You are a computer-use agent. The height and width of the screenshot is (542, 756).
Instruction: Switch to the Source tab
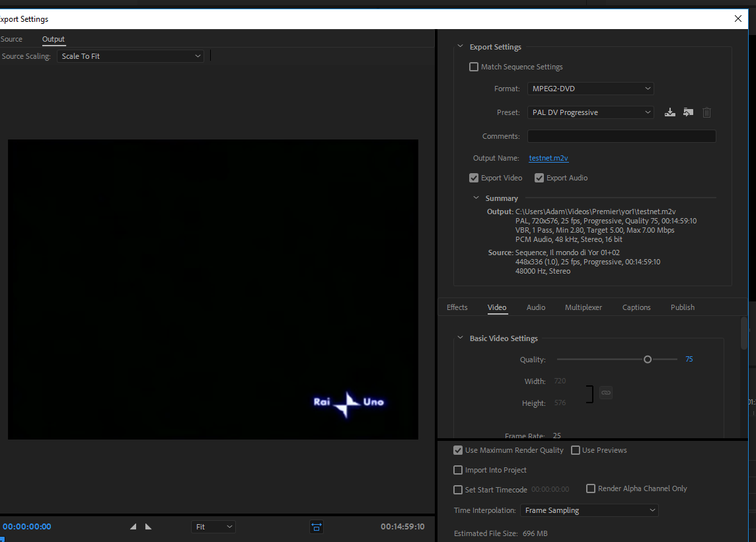[x=11, y=39]
